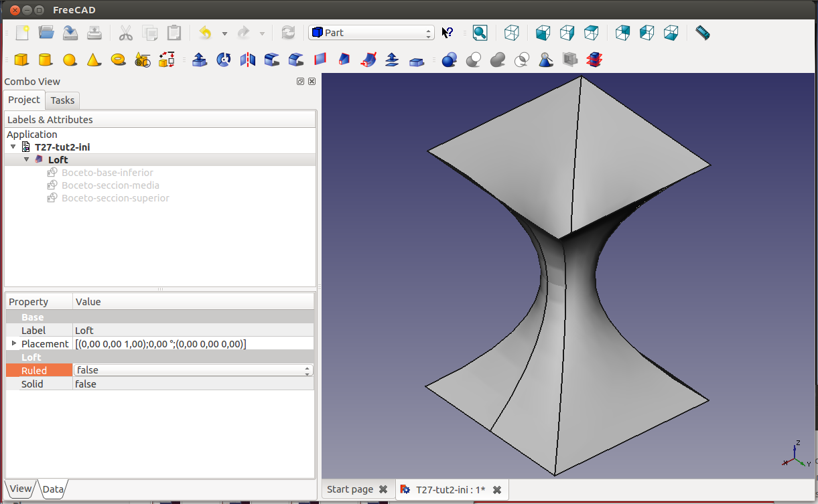Insert a torus primitive
The height and width of the screenshot is (504, 818).
click(x=119, y=60)
